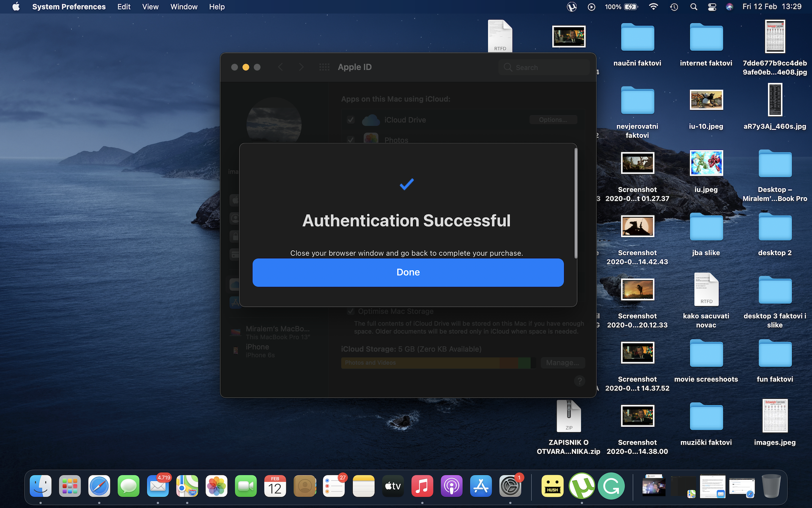Viewport: 812px width, 508px height.
Task: Open the Apple menu
Action: coord(16,7)
